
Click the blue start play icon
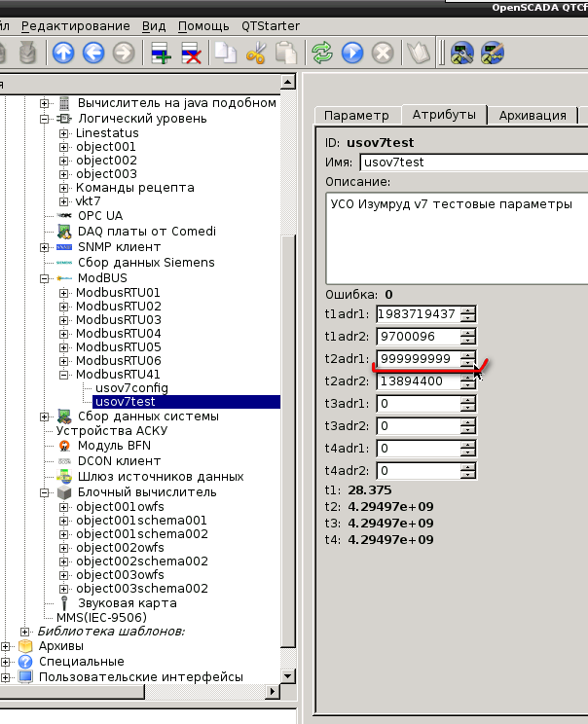(352, 54)
